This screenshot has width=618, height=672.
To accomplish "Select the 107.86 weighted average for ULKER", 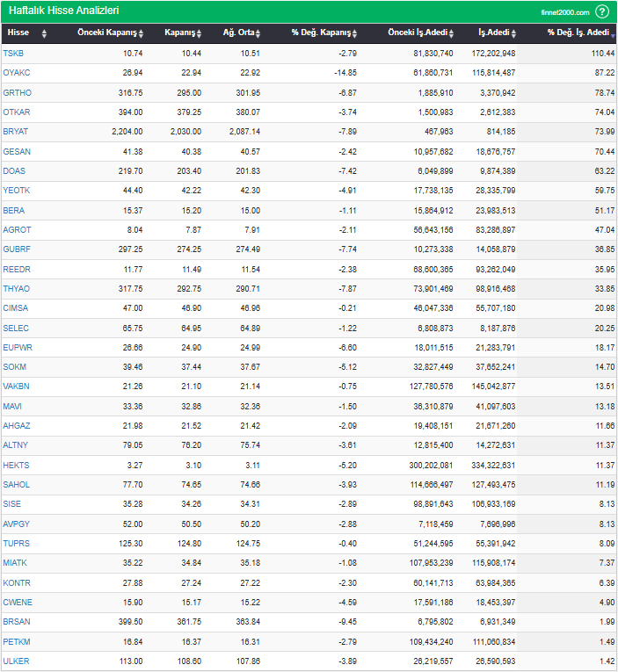I will point(248,661).
